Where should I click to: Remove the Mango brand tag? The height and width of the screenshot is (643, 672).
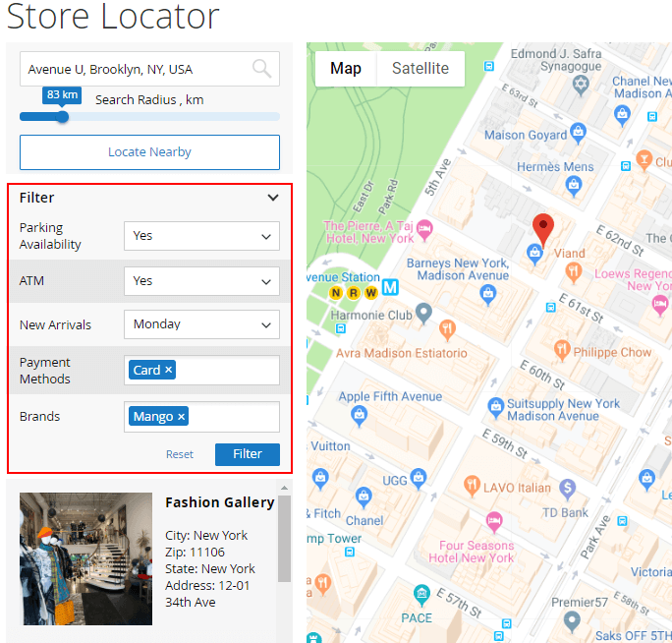[181, 417]
